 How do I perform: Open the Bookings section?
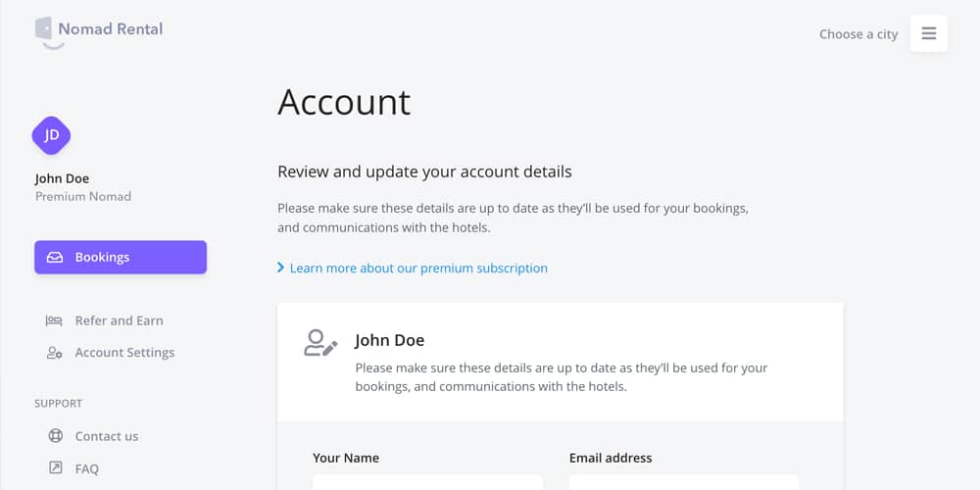[121, 258]
